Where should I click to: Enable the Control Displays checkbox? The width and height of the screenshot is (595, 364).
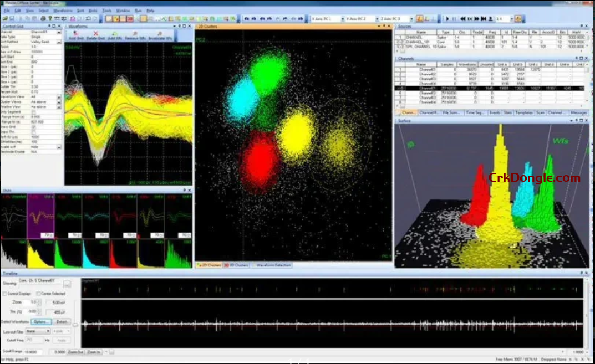5,294
